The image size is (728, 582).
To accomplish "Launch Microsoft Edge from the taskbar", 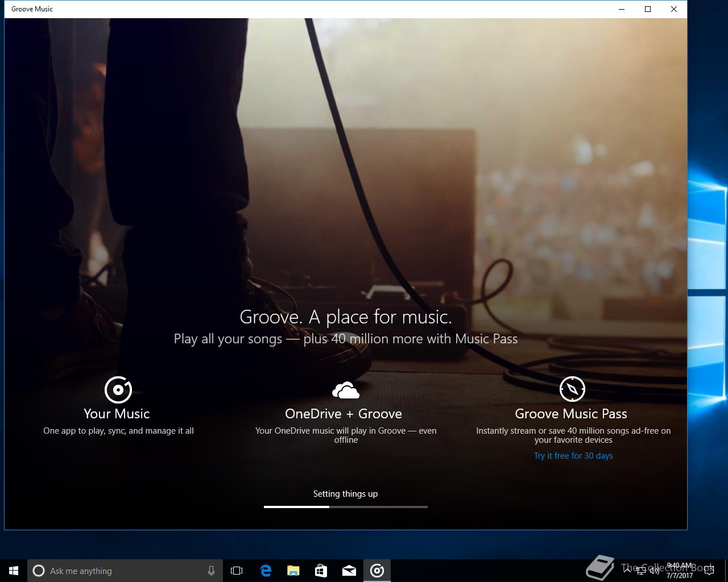I will (x=266, y=571).
